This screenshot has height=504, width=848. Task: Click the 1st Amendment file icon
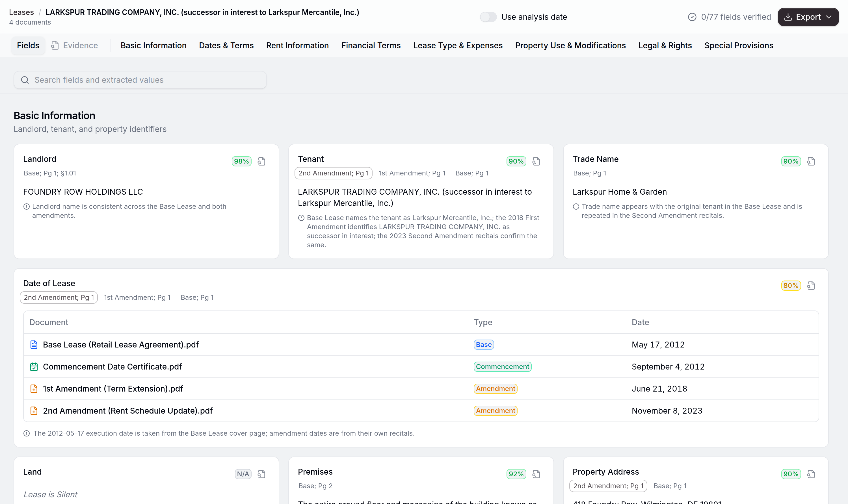click(34, 389)
